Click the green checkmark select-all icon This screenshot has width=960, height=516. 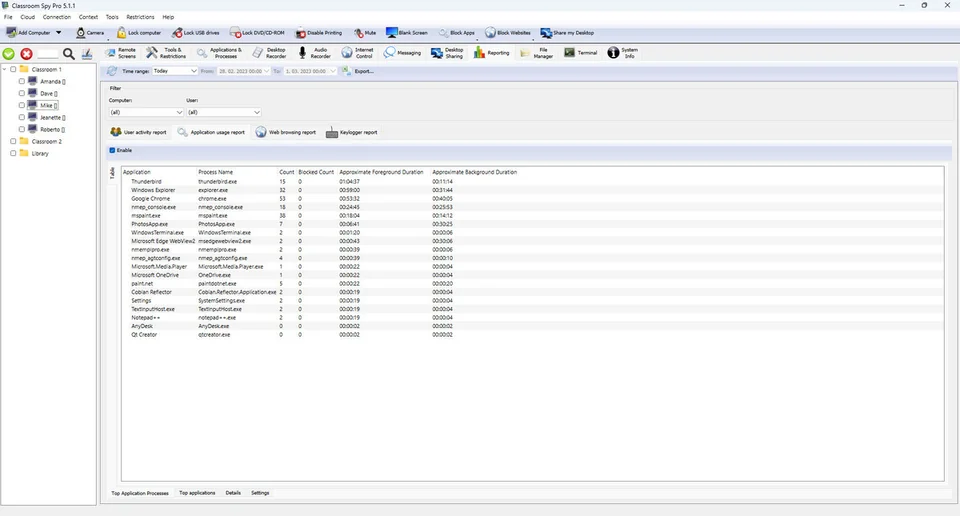coord(9,54)
